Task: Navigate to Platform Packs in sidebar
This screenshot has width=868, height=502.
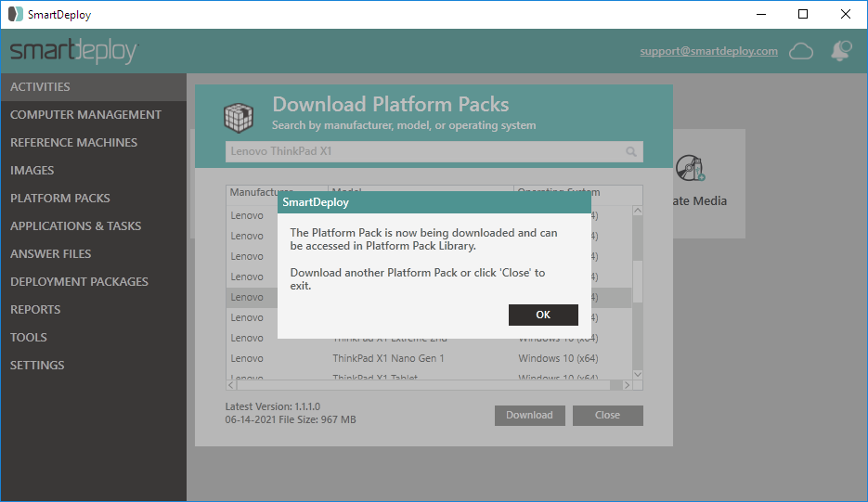Action: pyautogui.click(x=60, y=199)
